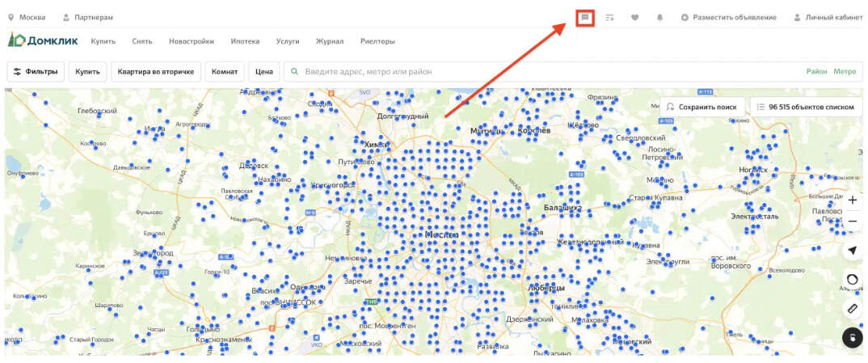Viewport: 868px width, 363px height.
Task: Expand the Квартира во вторичке dropdown
Action: click(x=155, y=71)
